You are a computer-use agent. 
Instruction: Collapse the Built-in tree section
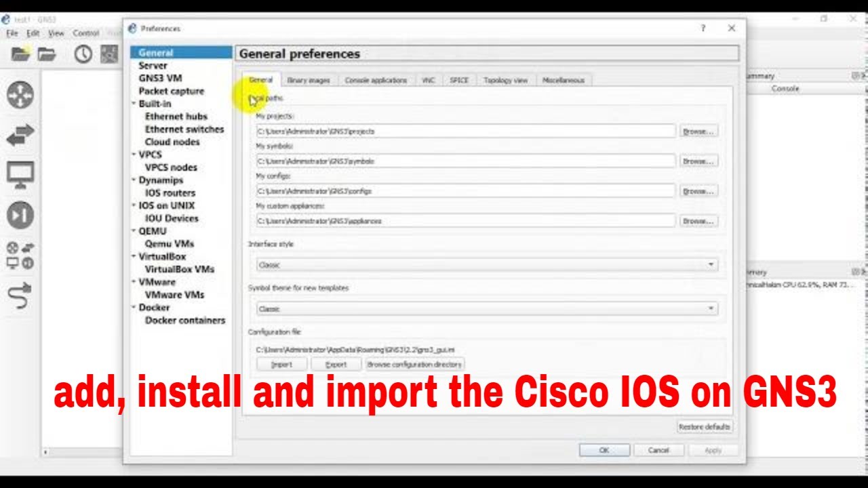click(x=134, y=104)
